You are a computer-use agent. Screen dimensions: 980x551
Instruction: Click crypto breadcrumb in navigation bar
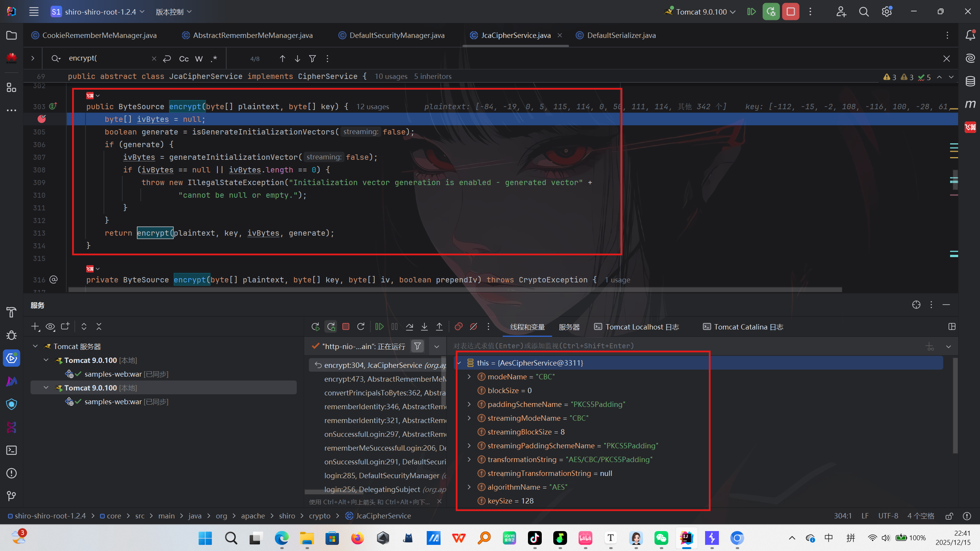tap(319, 516)
